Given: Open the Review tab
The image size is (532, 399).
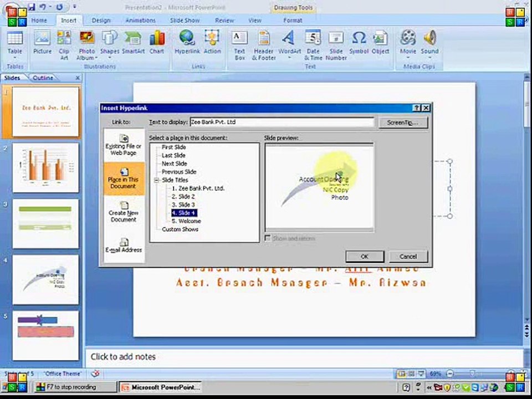Looking at the screenshot, I should pos(224,21).
